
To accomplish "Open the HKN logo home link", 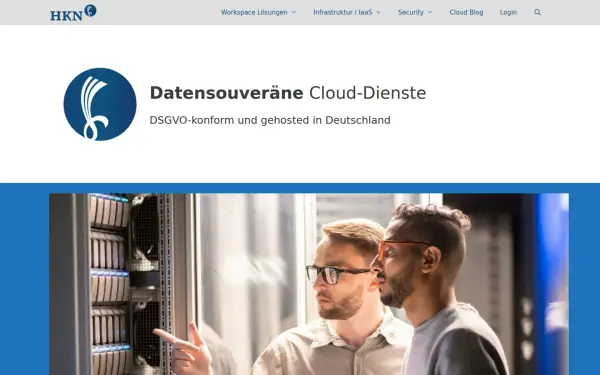I will [x=73, y=12].
